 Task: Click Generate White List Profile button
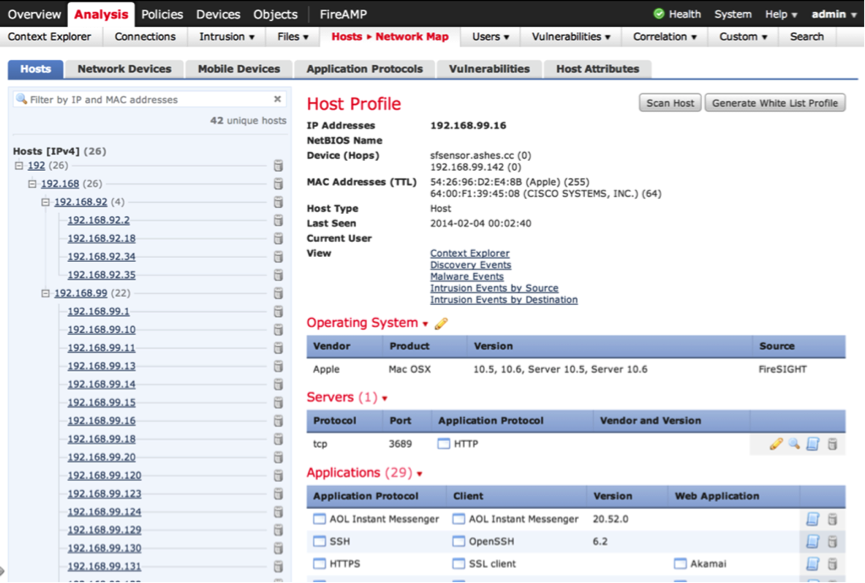pyautogui.click(x=775, y=103)
